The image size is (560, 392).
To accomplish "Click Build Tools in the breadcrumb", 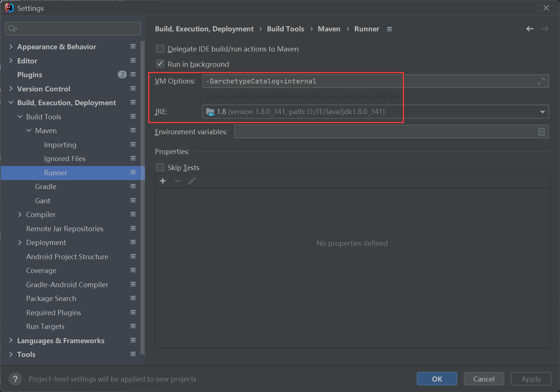I will pos(286,29).
